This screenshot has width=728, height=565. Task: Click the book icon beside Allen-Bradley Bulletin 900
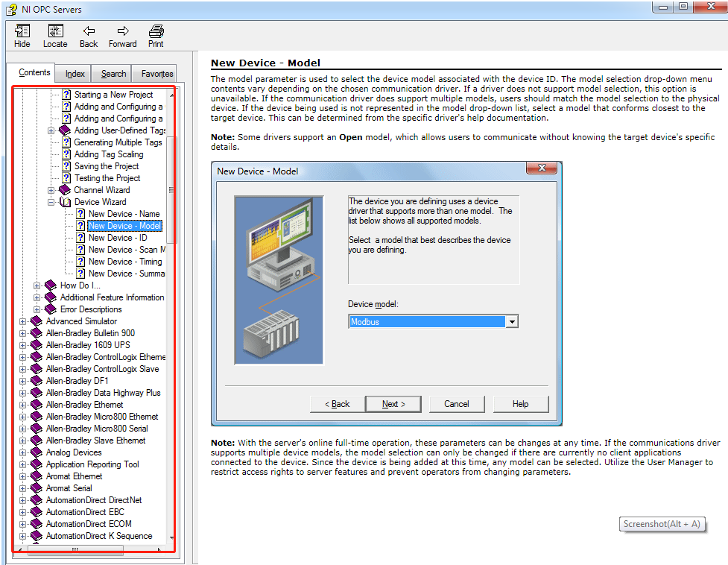pos(37,333)
